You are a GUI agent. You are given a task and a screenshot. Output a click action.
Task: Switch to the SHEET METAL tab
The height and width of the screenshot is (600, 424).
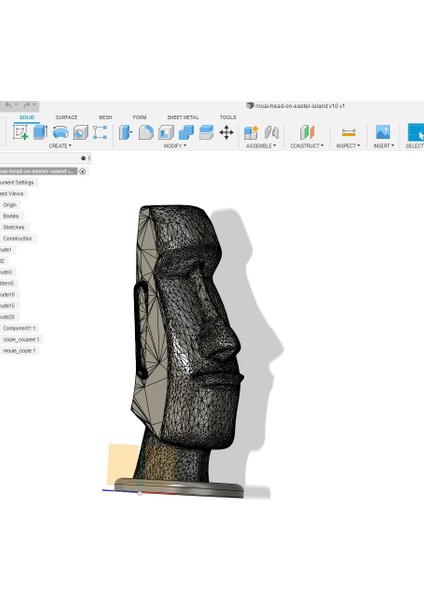[x=183, y=117]
